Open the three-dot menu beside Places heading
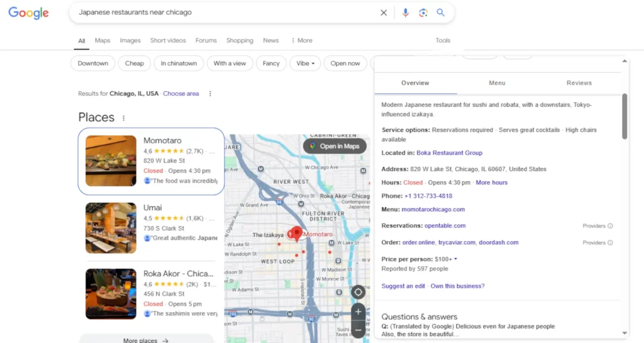 coord(124,118)
